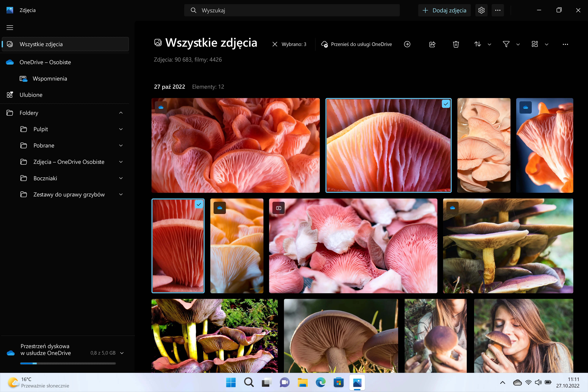Click the share icon in toolbar
The height and width of the screenshot is (392, 588).
coord(432,44)
